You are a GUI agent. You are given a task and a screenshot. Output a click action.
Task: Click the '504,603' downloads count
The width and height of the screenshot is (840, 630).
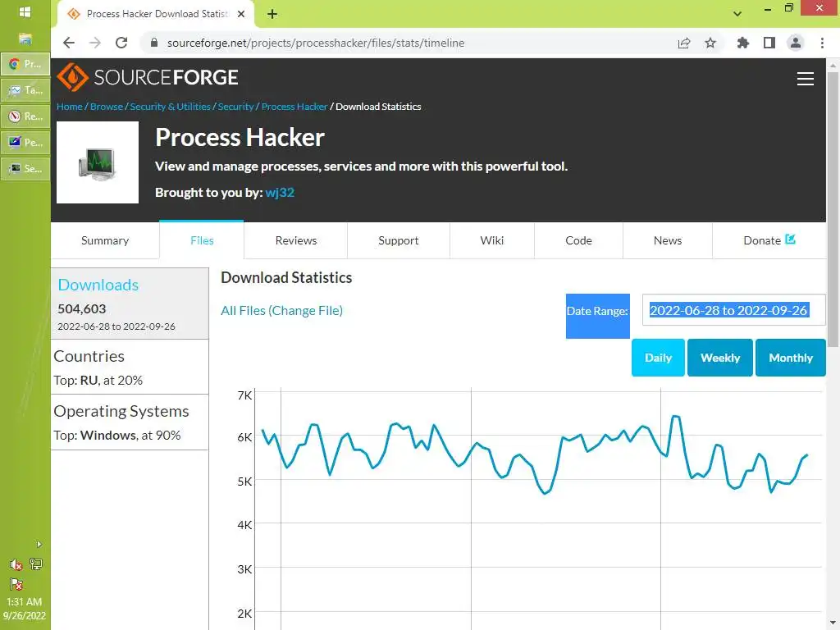(82, 309)
